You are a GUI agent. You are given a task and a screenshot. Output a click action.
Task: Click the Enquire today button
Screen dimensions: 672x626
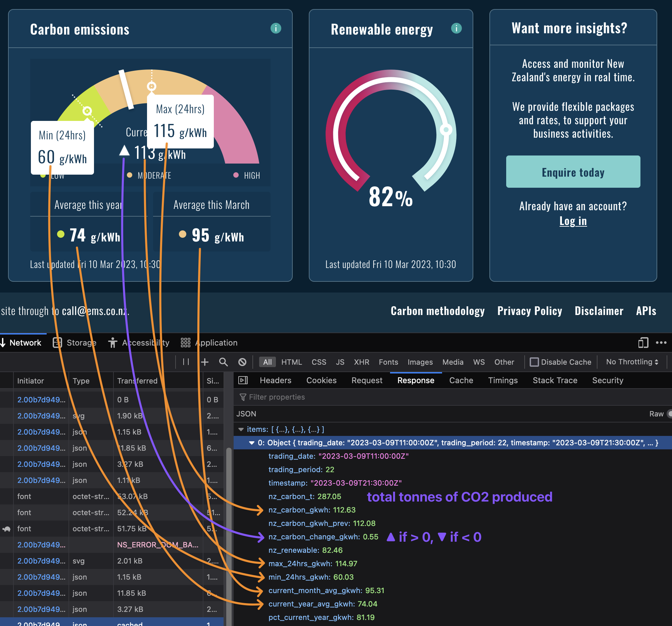573,172
